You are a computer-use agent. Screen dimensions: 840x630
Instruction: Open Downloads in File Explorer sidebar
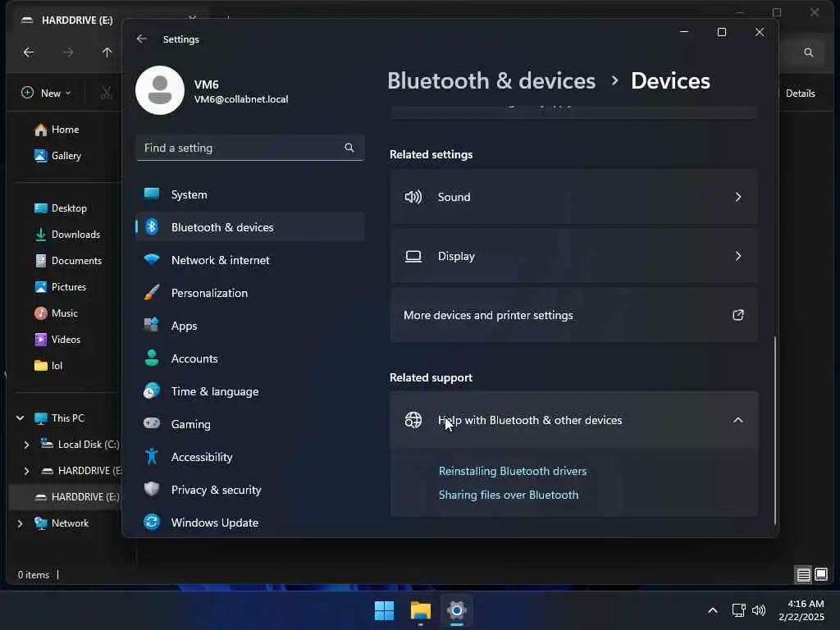[x=64, y=234]
